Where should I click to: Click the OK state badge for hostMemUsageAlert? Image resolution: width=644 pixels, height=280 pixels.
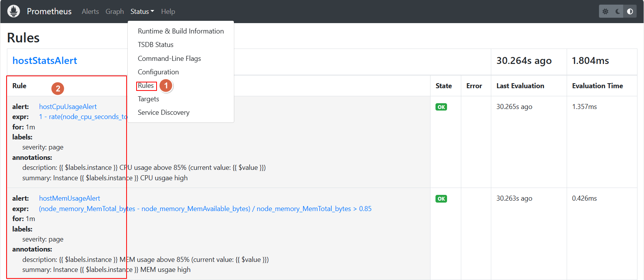(x=441, y=199)
